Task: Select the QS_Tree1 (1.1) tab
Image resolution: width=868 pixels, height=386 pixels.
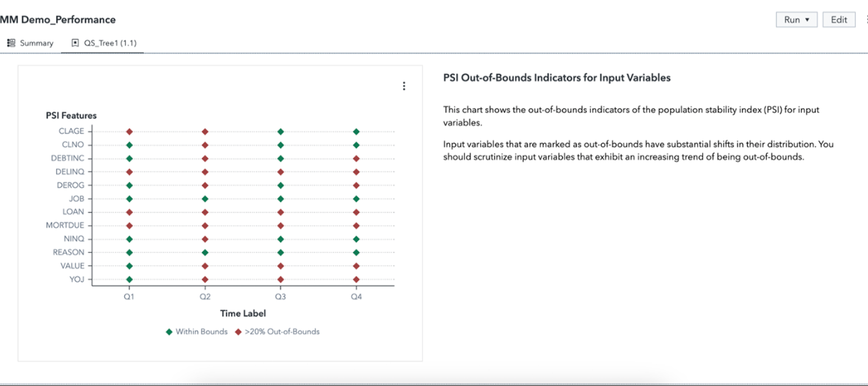Action: pyautogui.click(x=110, y=43)
